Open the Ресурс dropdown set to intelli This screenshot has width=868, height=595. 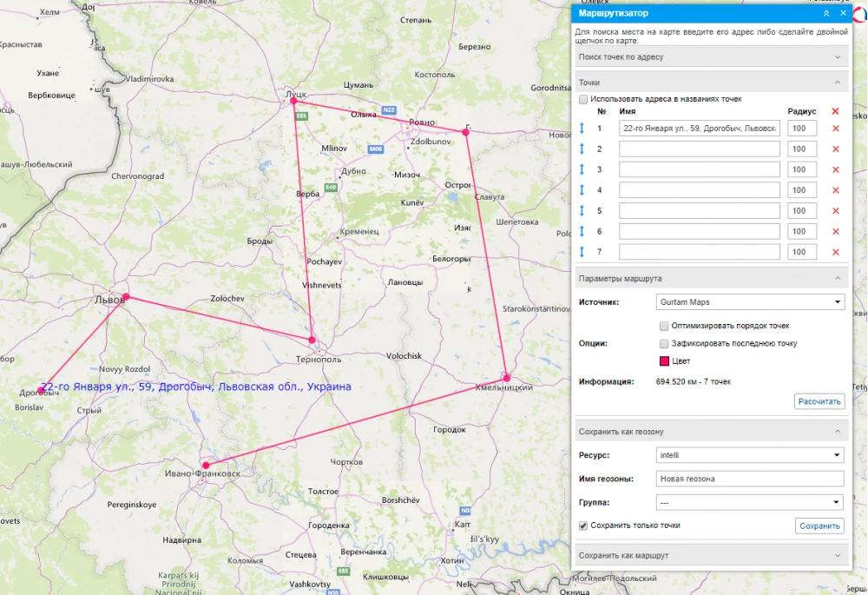tap(750, 455)
